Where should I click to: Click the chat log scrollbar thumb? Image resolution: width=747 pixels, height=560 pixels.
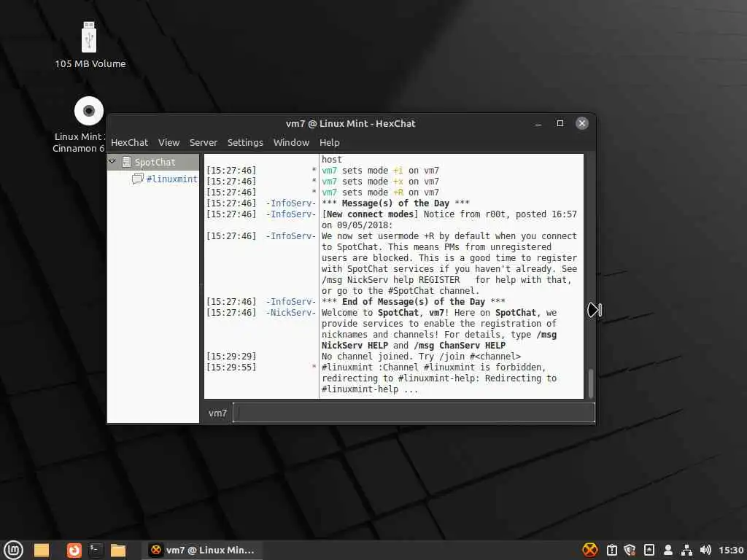click(x=591, y=384)
